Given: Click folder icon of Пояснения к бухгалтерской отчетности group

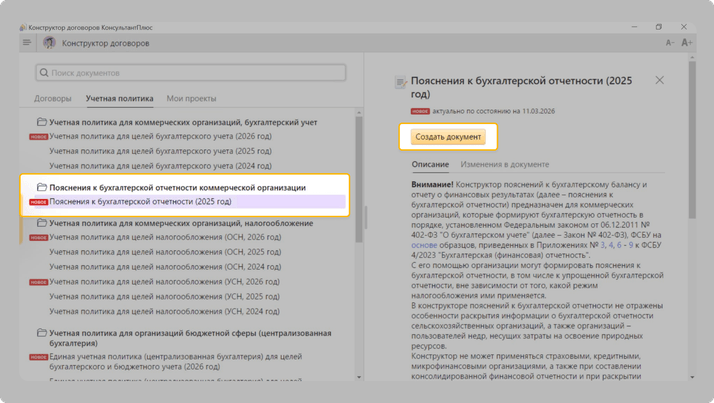Looking at the screenshot, I should (x=42, y=187).
